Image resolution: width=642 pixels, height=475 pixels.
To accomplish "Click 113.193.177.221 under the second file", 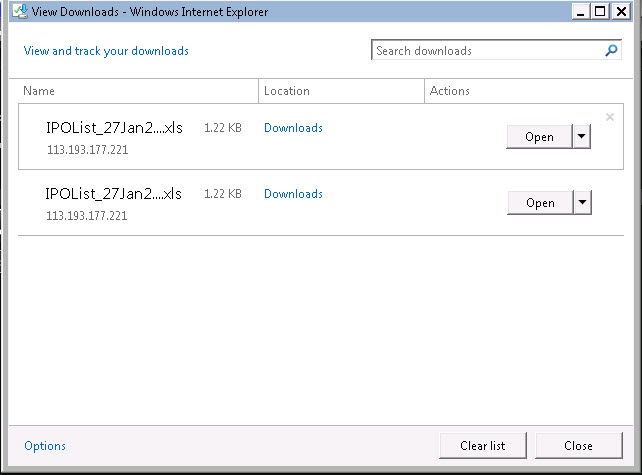I will 87,215.
